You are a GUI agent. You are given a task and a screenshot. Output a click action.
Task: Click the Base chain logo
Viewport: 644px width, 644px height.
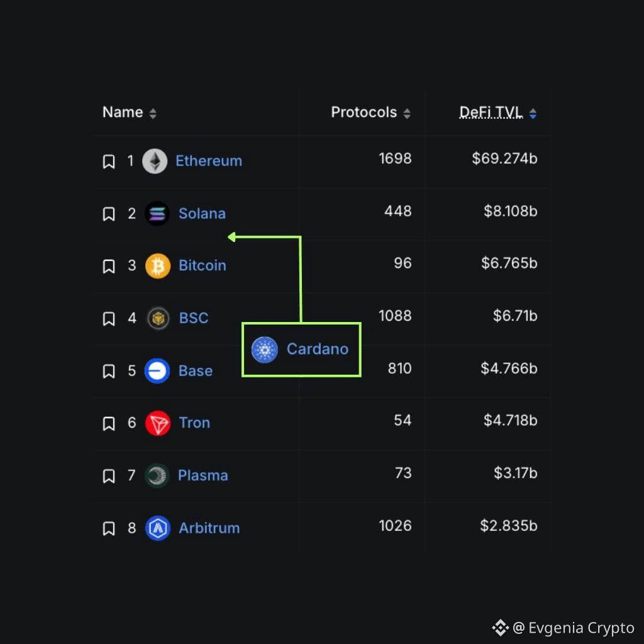[x=157, y=370]
